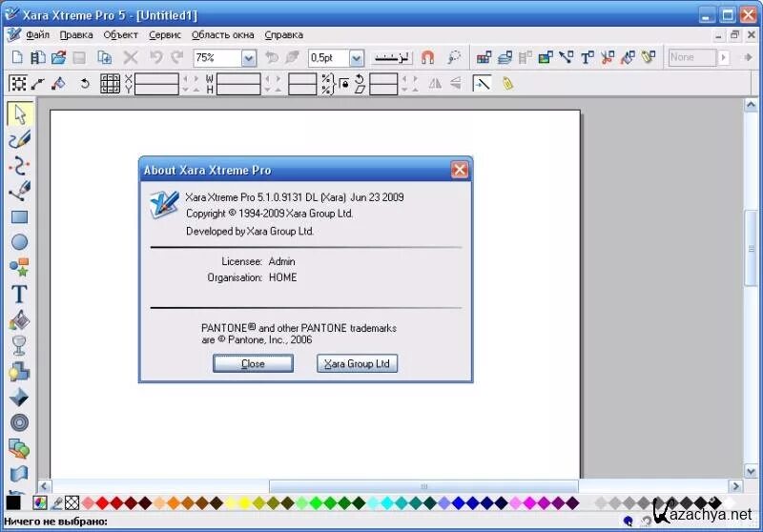This screenshot has height=532, width=763.
Task: Click the eyedropper on color line
Action: [56, 502]
